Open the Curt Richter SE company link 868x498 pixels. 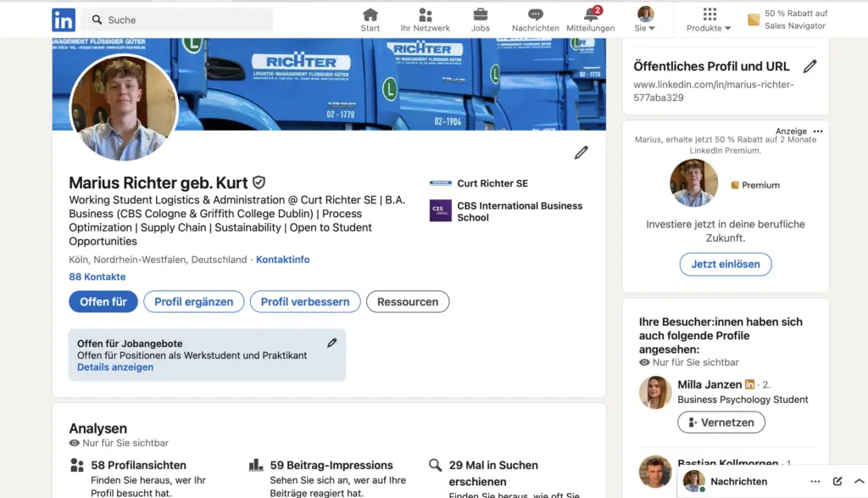(x=492, y=183)
